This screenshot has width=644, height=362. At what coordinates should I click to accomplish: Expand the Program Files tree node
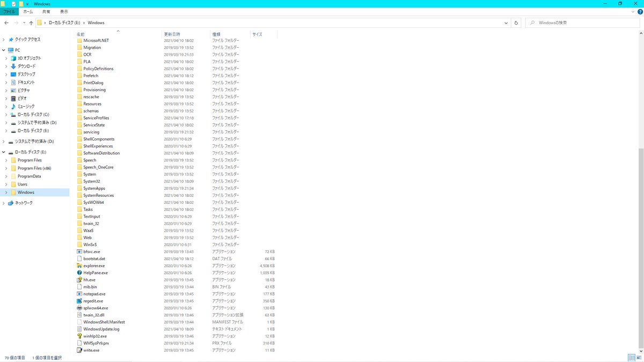[x=6, y=160]
